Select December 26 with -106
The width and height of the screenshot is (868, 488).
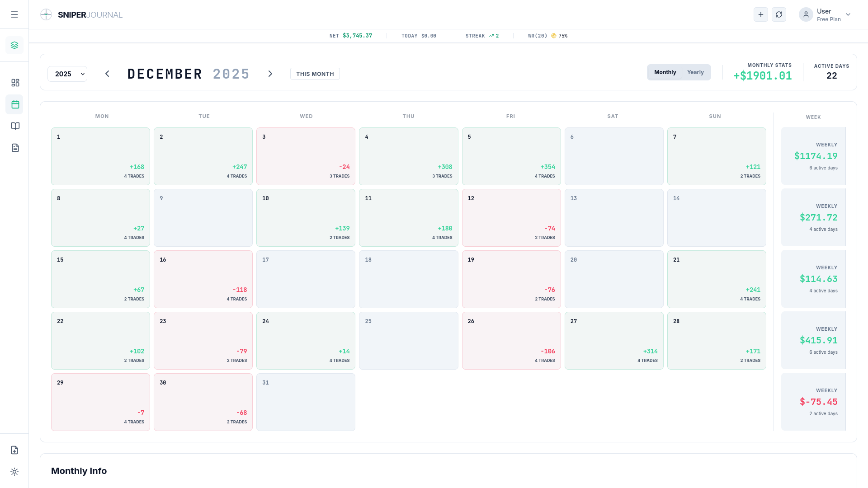[511, 341]
